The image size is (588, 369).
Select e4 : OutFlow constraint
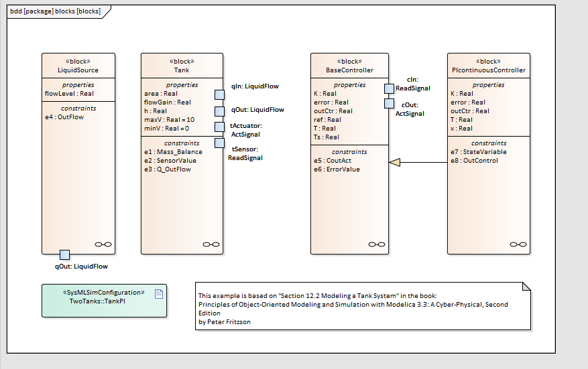click(x=64, y=117)
